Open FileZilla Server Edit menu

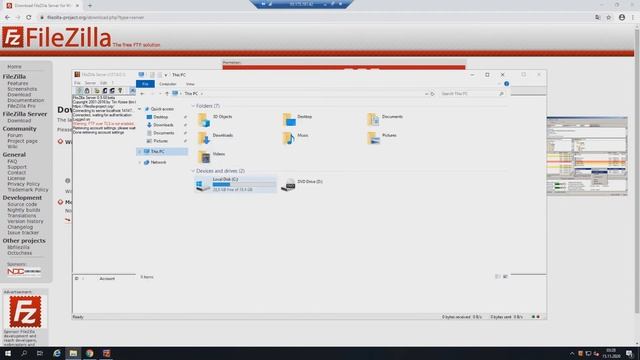click(103, 83)
